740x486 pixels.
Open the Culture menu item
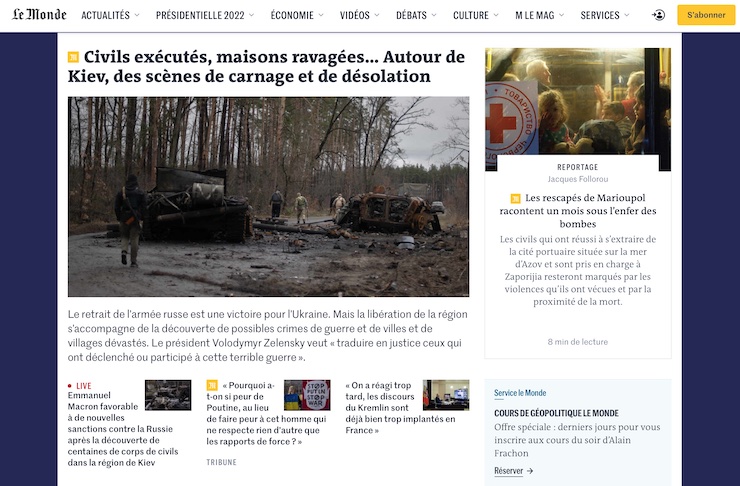[471, 15]
